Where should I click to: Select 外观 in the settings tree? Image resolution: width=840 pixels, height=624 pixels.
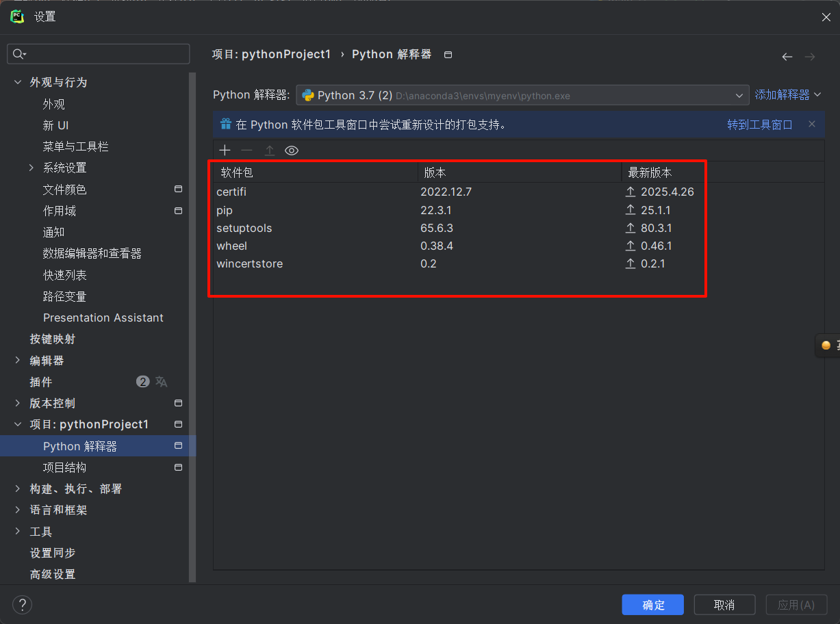[53, 104]
